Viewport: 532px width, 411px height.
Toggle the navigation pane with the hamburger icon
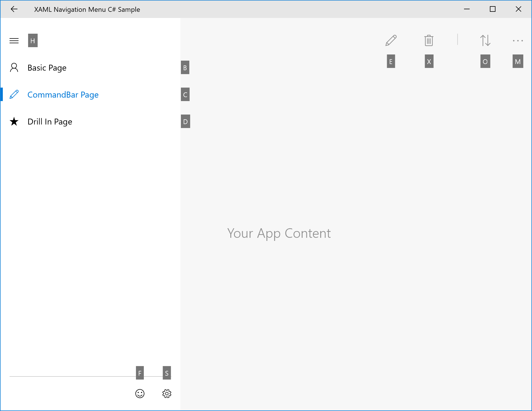[x=14, y=40]
